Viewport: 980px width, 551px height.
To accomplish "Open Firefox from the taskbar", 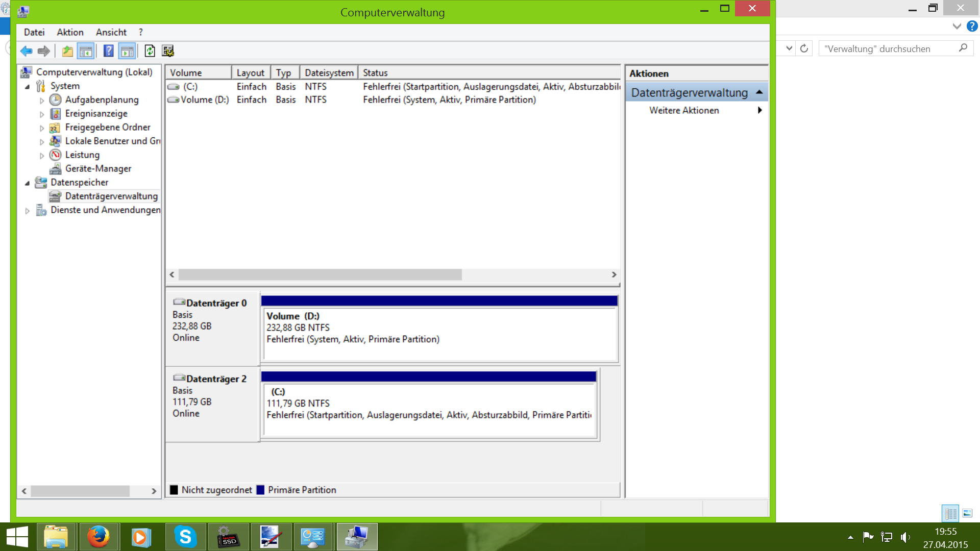I will click(x=99, y=537).
